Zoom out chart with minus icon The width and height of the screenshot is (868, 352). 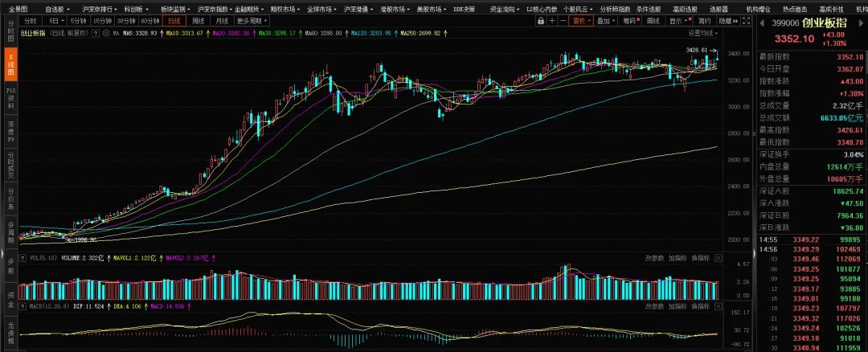point(563,21)
